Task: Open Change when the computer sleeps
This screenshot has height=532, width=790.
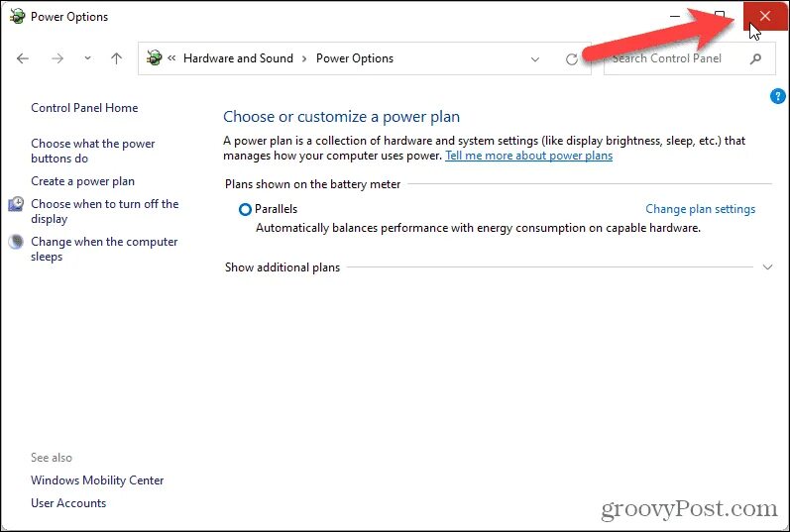Action: (104, 249)
